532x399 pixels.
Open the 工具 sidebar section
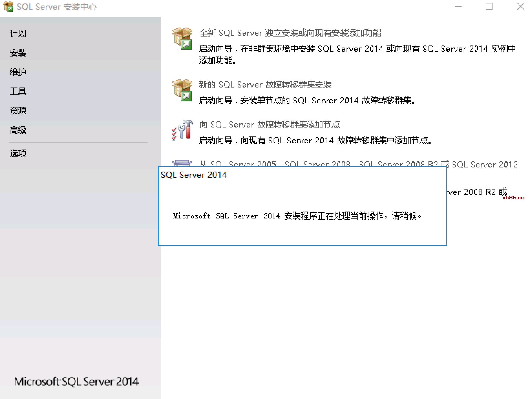coord(18,91)
